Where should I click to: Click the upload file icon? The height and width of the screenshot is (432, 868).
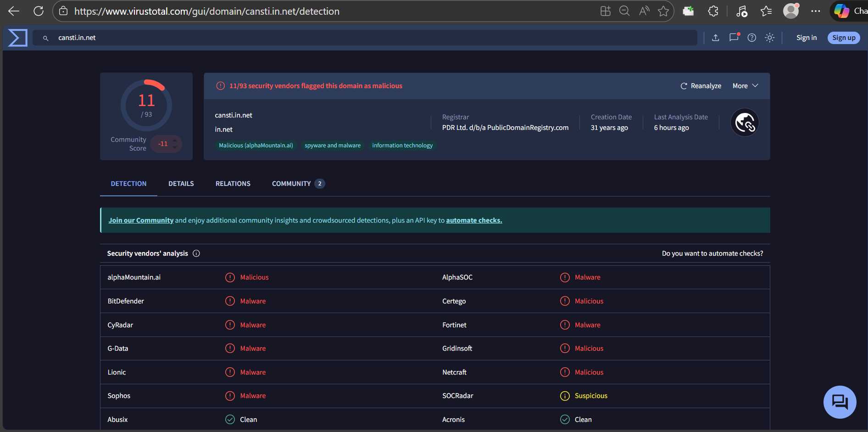point(715,38)
